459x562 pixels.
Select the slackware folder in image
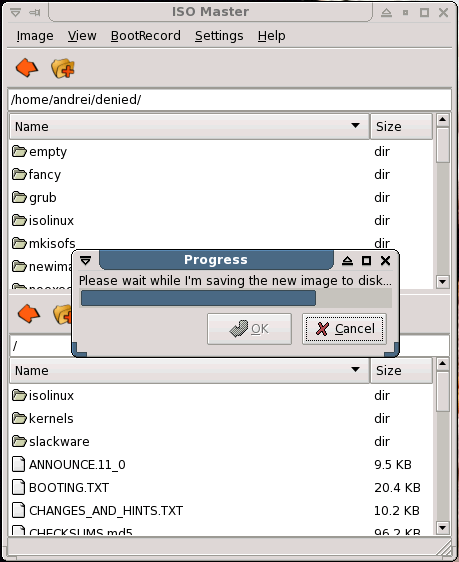tap(59, 442)
